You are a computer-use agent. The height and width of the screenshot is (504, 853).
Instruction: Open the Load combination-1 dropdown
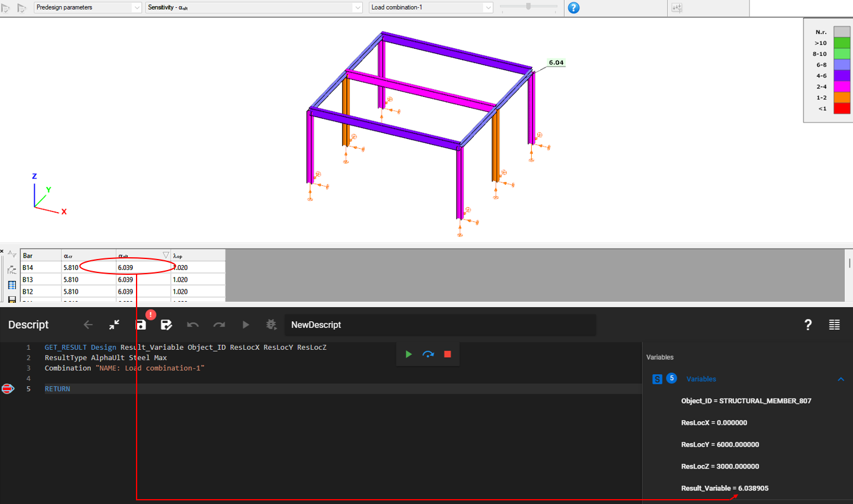(x=431, y=7)
